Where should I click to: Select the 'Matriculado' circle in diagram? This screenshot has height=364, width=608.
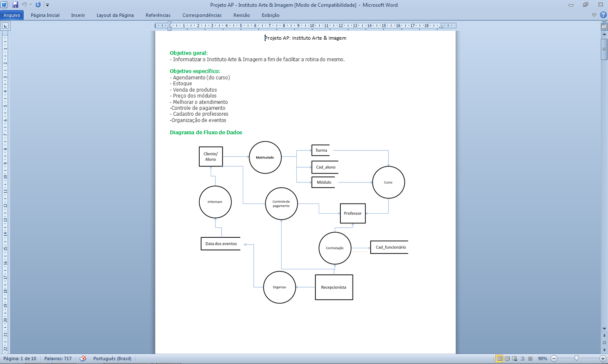click(x=265, y=158)
